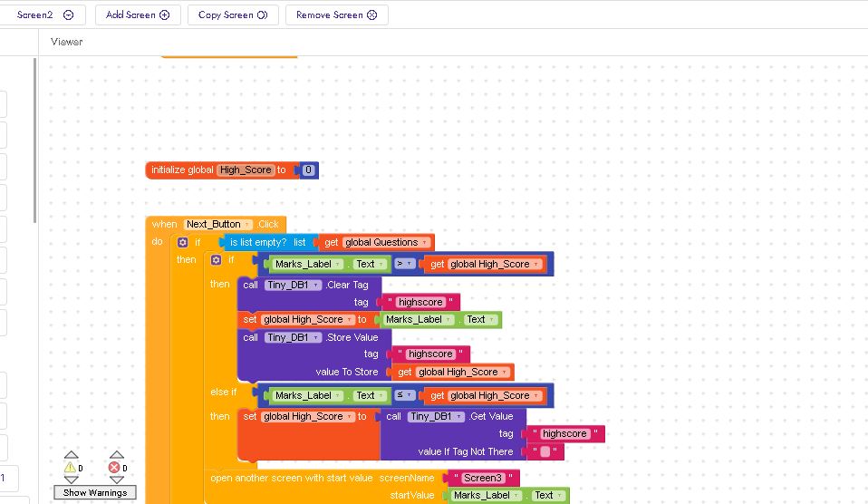
Task: Click the plus icon on Add Screen
Action: [164, 15]
